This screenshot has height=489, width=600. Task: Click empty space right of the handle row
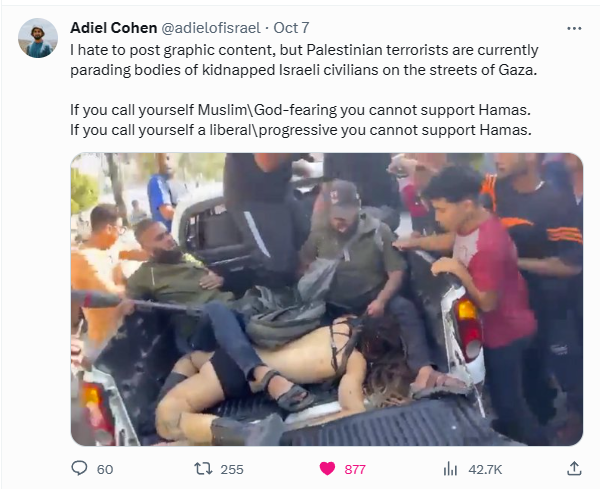(436, 28)
